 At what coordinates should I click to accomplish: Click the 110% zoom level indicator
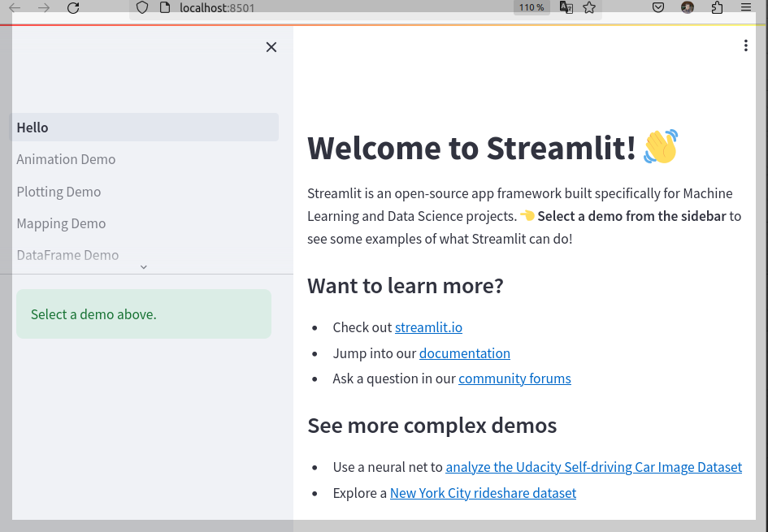tap(532, 7)
